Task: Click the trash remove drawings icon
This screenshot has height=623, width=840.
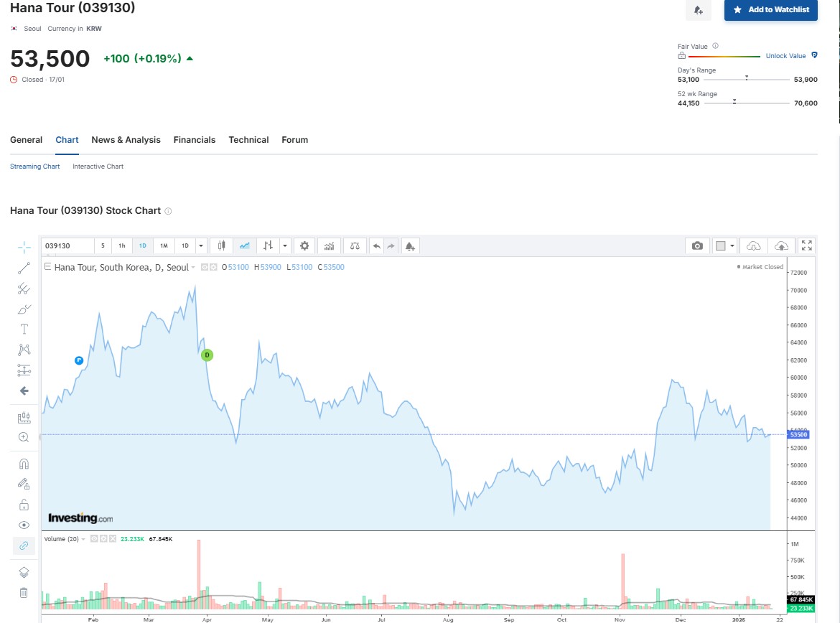Action: [24, 592]
